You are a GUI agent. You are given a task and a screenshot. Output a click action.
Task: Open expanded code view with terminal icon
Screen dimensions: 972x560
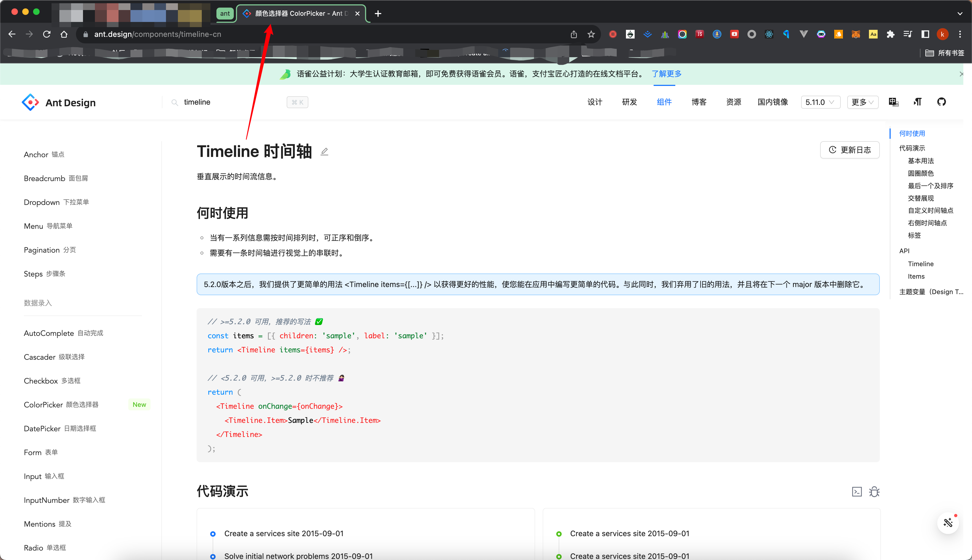pos(857,491)
